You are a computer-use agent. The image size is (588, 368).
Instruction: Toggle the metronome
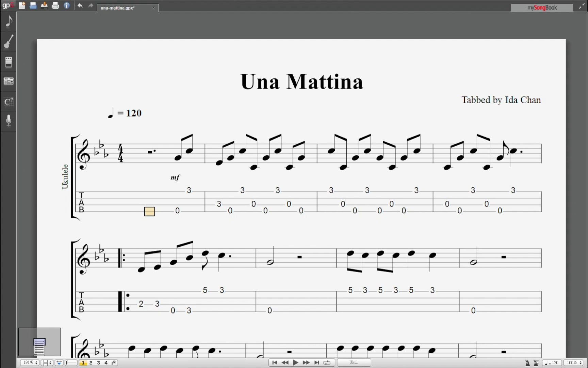pos(527,363)
